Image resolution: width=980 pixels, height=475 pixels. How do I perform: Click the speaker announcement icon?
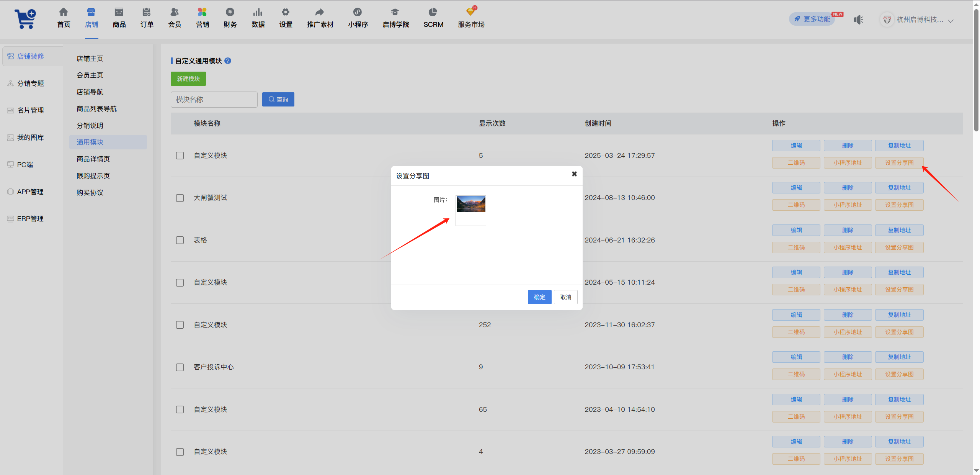click(859, 20)
